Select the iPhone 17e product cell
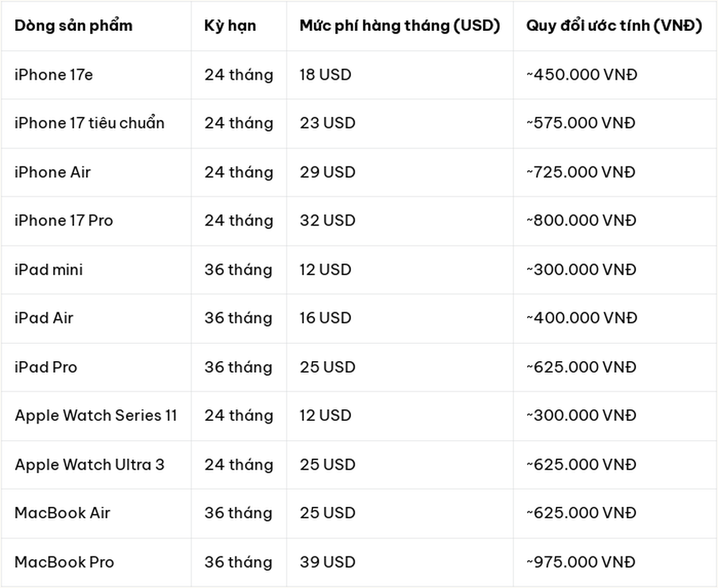 (x=54, y=75)
